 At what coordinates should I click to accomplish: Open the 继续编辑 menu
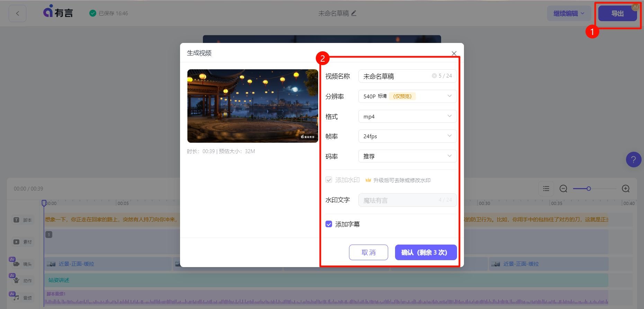(x=569, y=14)
